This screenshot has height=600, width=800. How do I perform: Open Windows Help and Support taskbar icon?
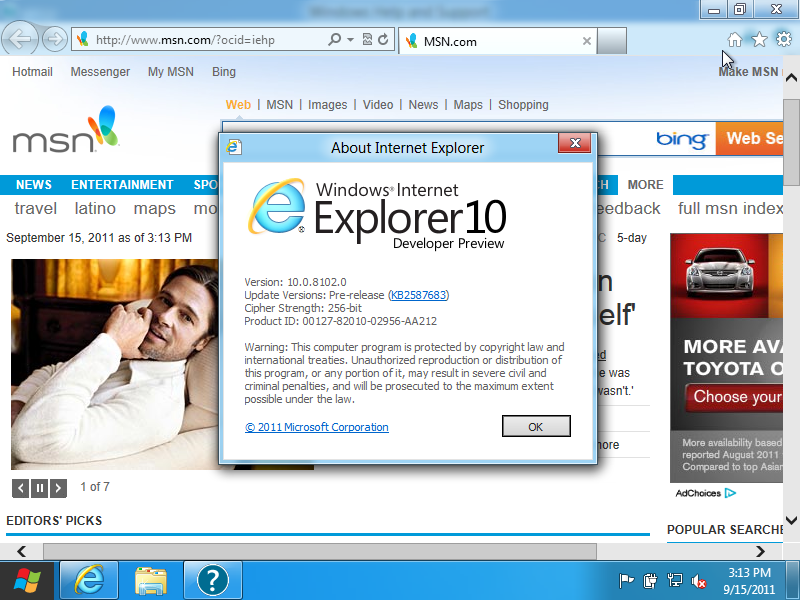(x=213, y=579)
